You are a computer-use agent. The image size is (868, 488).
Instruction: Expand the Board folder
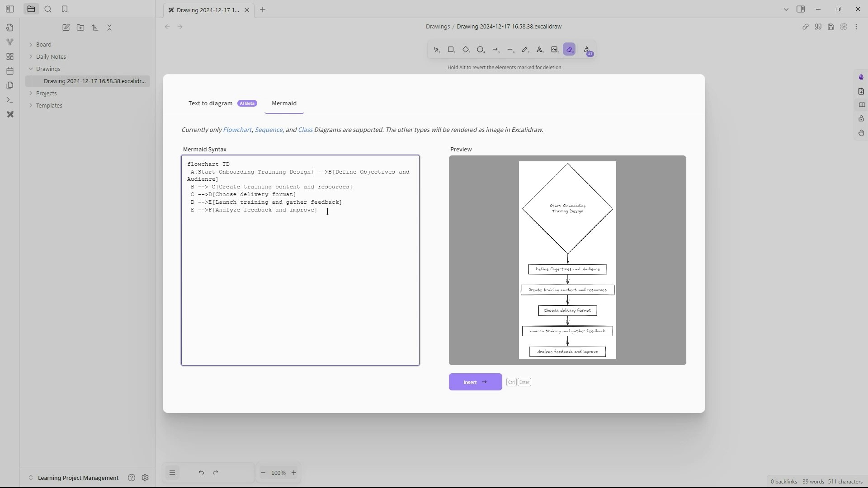pos(31,44)
